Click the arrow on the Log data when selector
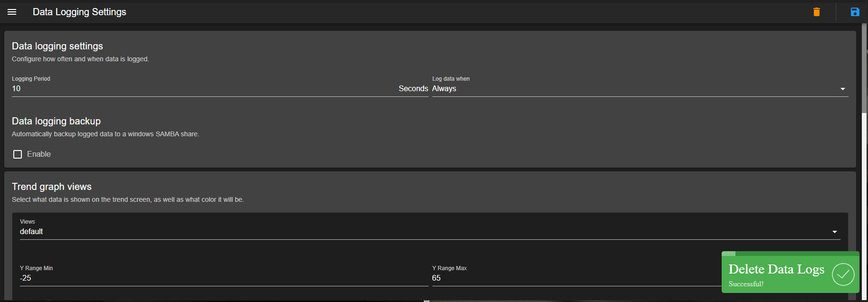868x302 pixels. click(x=843, y=89)
